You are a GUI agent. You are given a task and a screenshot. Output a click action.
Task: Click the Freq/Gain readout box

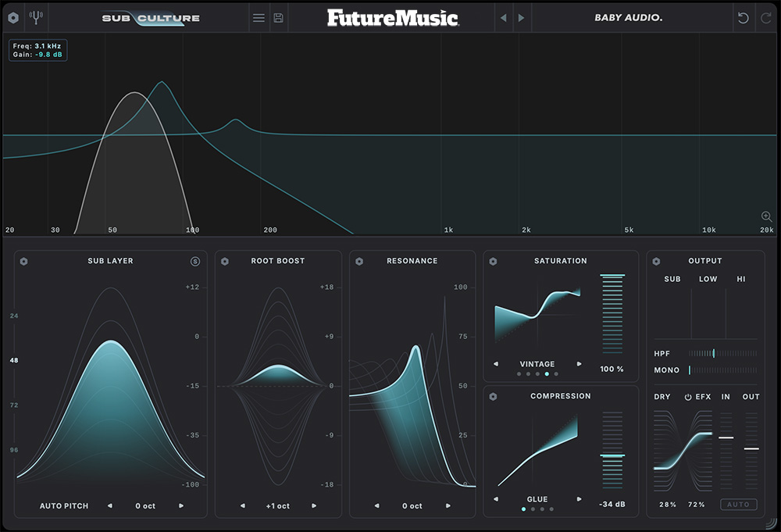tap(37, 50)
